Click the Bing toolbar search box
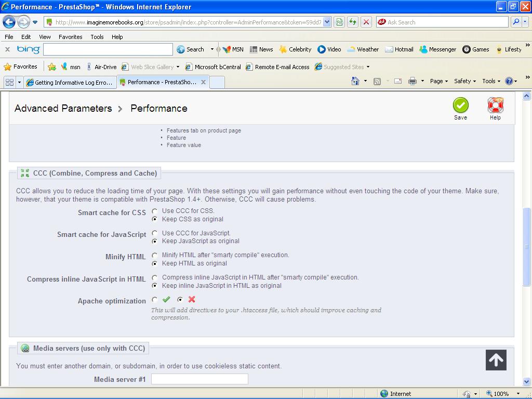 (108, 49)
